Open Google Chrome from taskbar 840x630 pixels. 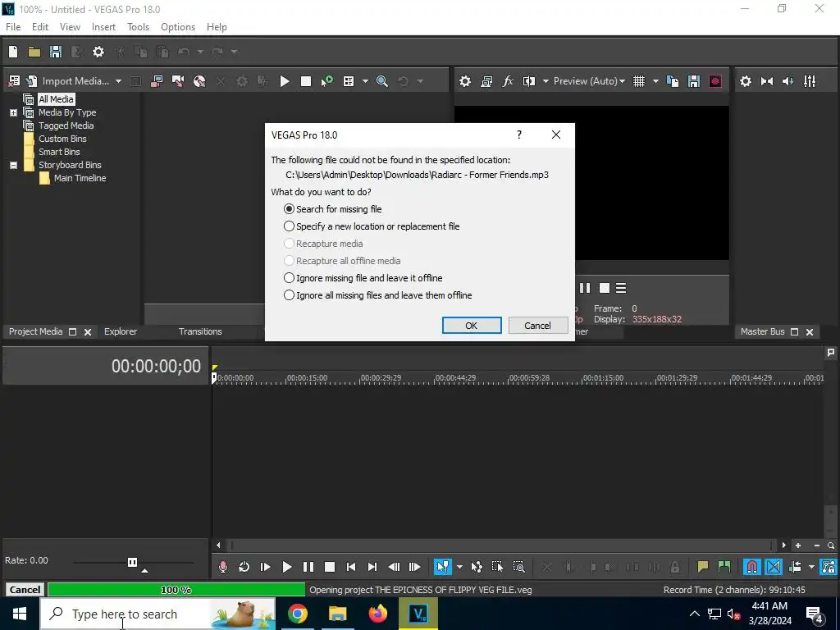(297, 614)
